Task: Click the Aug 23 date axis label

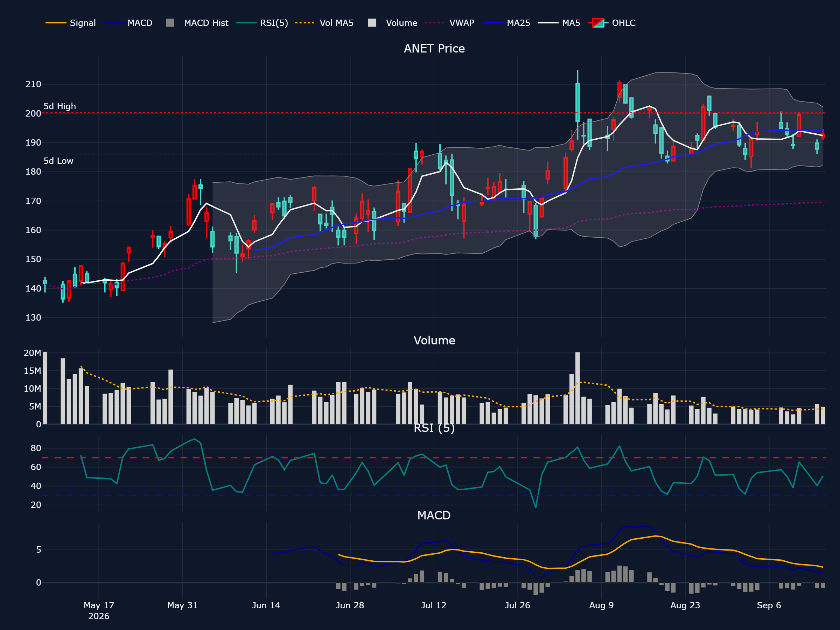Action: pos(685,605)
